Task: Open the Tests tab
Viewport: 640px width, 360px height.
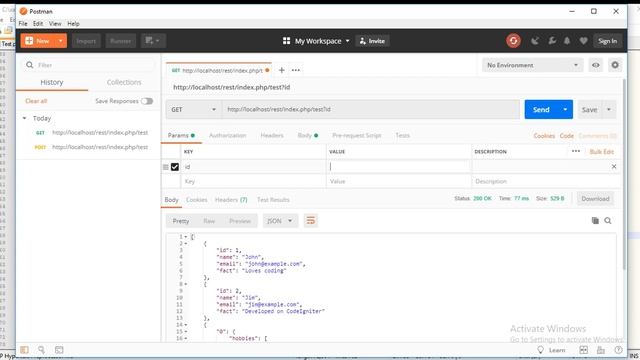Action: click(402, 135)
